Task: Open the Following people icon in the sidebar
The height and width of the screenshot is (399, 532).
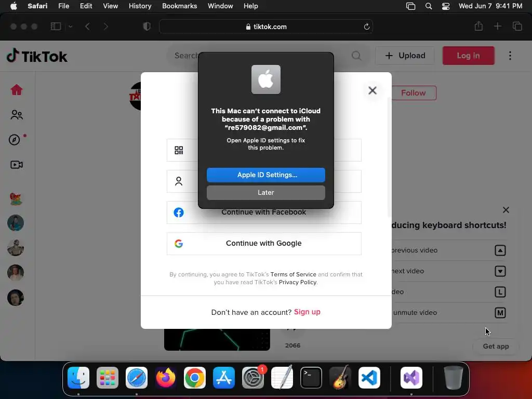Action: 16,115
